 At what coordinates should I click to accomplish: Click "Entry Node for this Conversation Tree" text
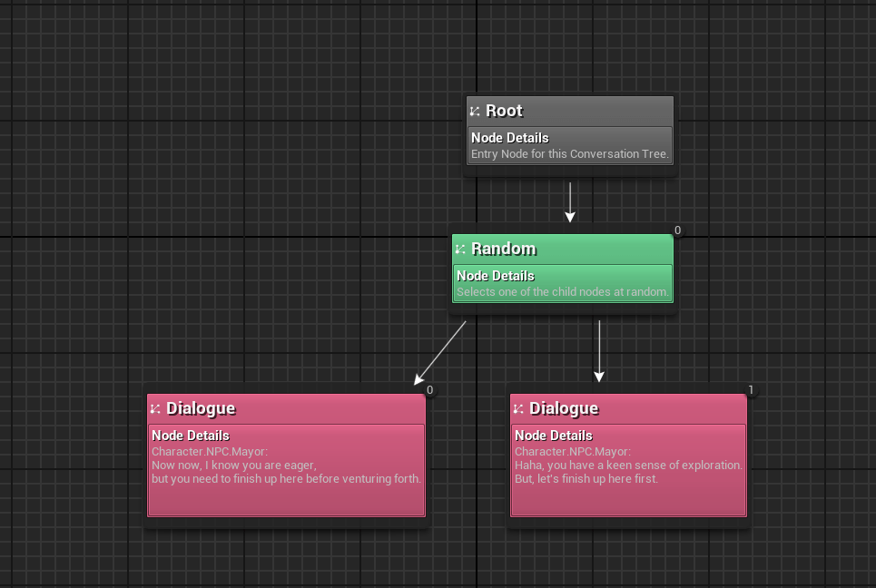569,154
